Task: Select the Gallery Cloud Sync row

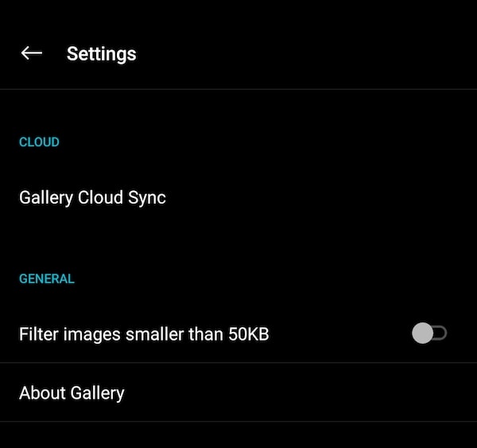Action: tap(238, 197)
